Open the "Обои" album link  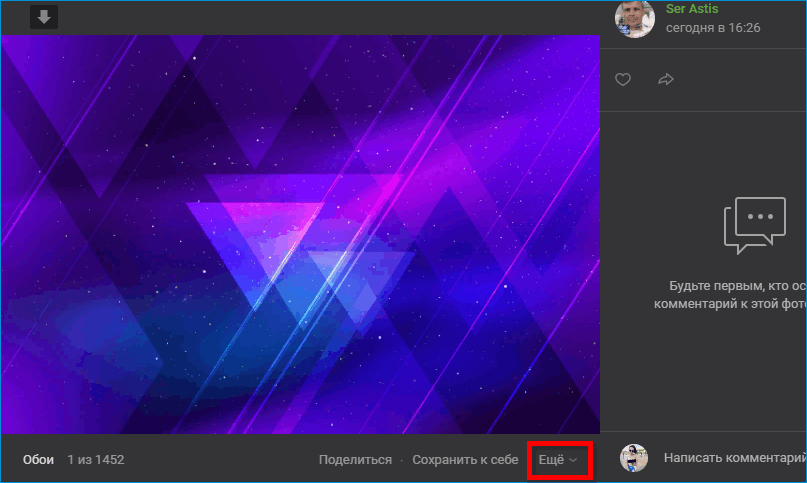point(38,460)
